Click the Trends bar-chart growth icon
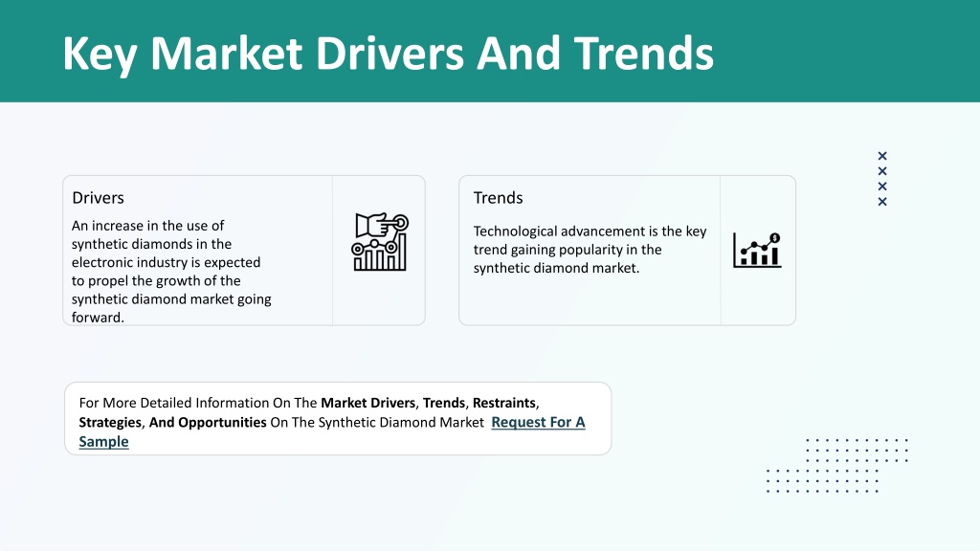This screenshot has height=551, width=980. (x=757, y=250)
